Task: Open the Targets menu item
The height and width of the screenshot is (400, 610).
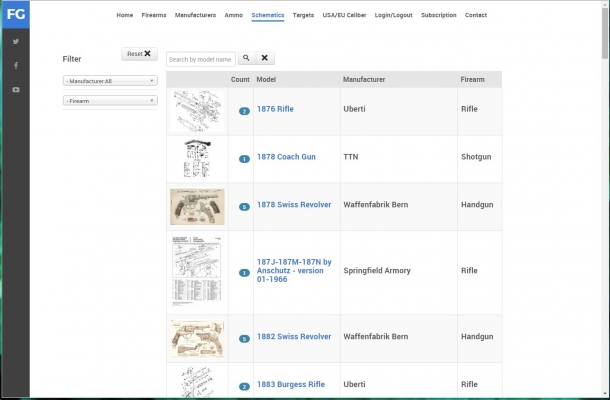Action: click(303, 15)
